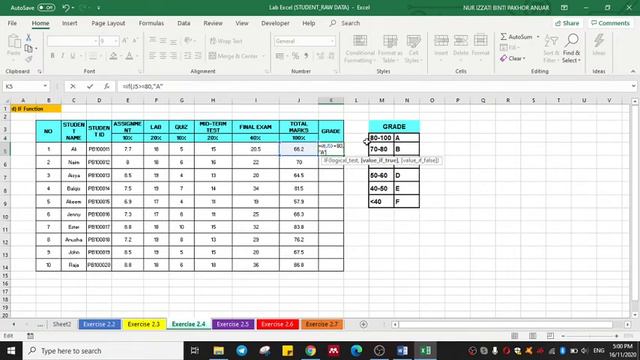Switch to Exercise 2.7 sheet tab

pyautogui.click(x=322, y=324)
